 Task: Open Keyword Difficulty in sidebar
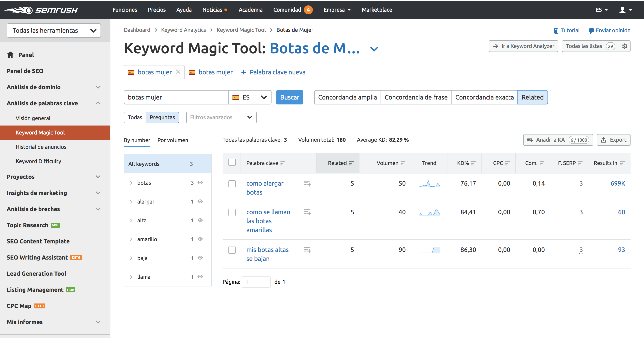pyautogui.click(x=38, y=161)
